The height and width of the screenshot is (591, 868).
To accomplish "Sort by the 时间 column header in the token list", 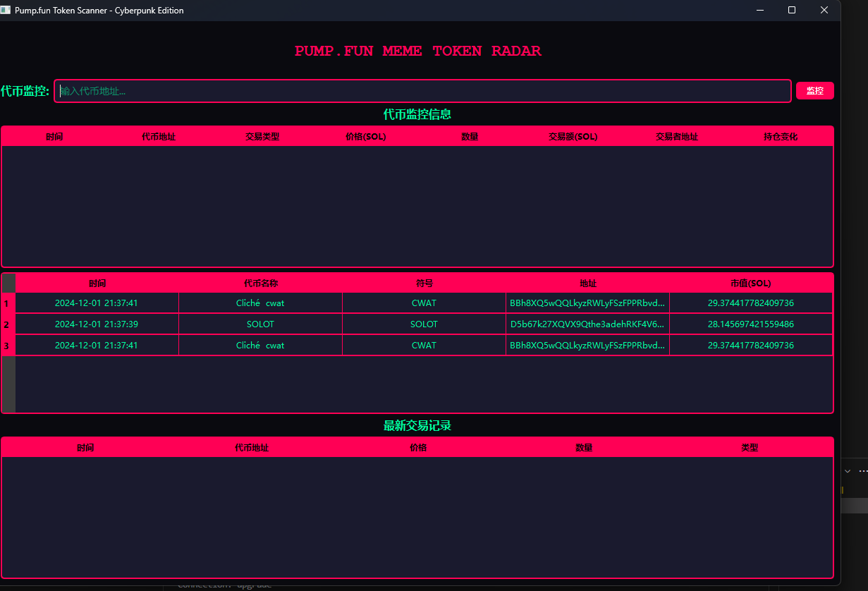I will pos(98,283).
